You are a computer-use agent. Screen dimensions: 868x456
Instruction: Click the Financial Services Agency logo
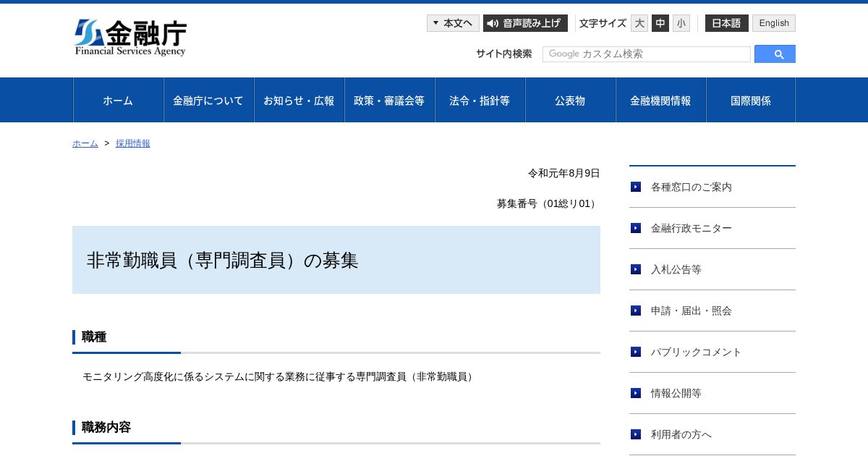click(130, 38)
